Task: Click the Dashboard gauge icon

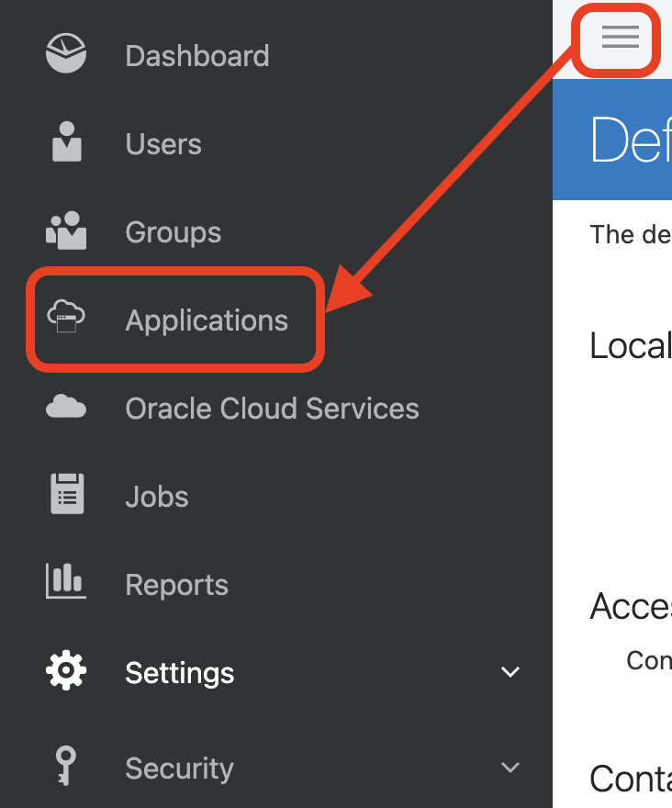Action: [66, 54]
